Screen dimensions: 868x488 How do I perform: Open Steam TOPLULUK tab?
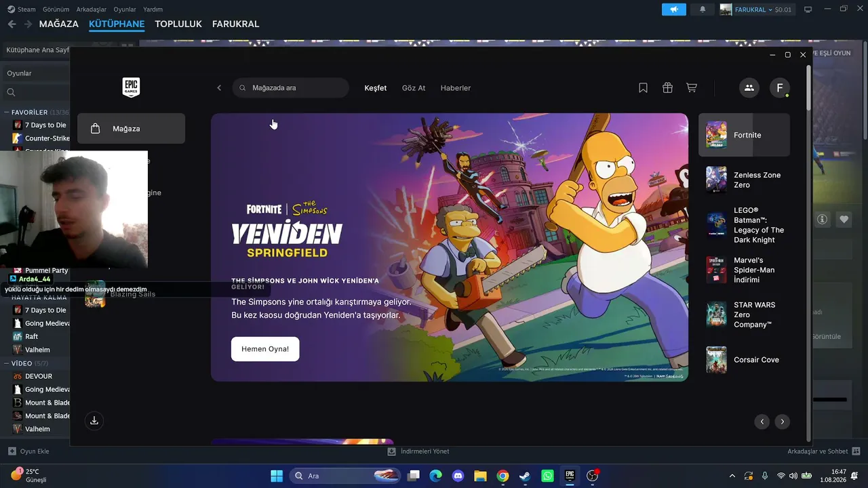point(178,24)
